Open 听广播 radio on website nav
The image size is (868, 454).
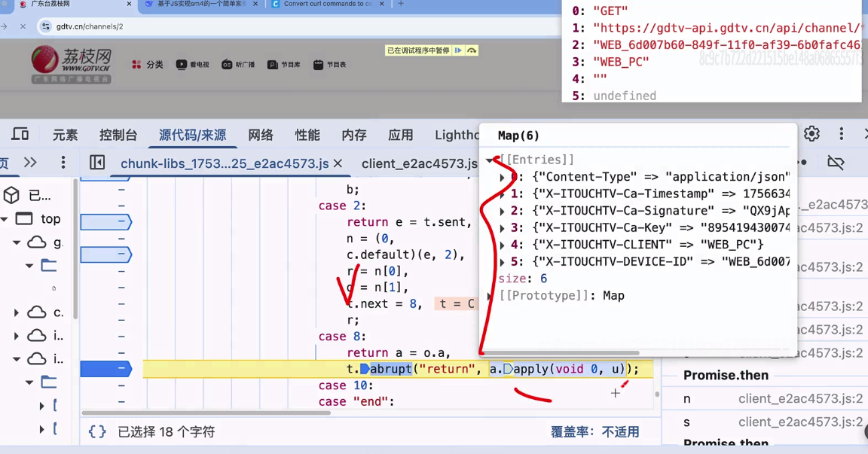[238, 65]
